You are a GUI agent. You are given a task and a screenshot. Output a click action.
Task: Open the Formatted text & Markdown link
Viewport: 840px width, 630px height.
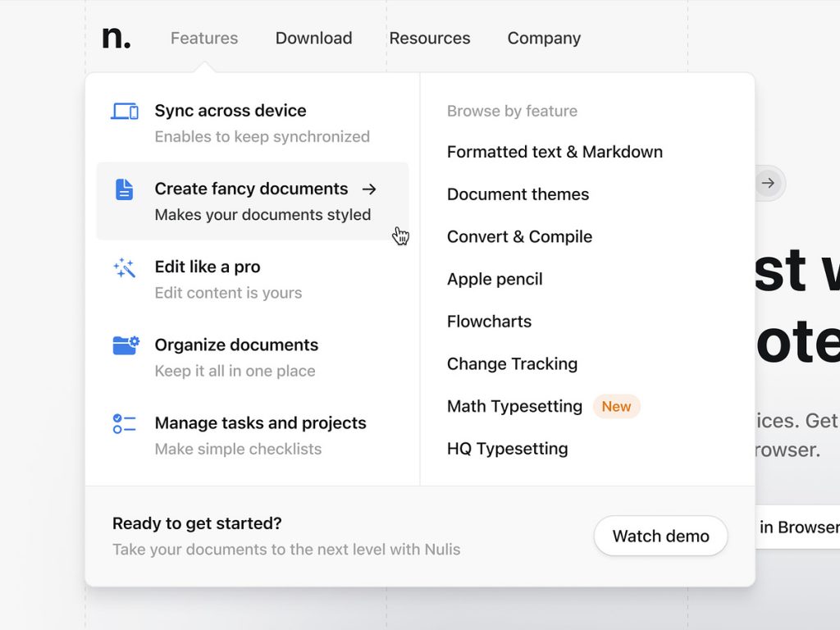click(555, 152)
